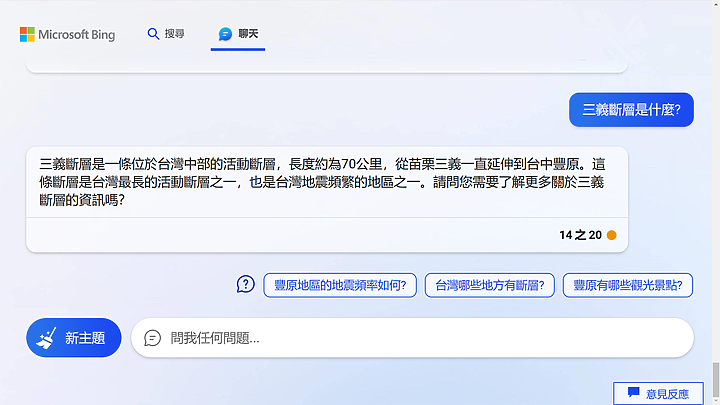The width and height of the screenshot is (720, 405).
Task: Click the magnifier search icon
Action: coord(153,34)
